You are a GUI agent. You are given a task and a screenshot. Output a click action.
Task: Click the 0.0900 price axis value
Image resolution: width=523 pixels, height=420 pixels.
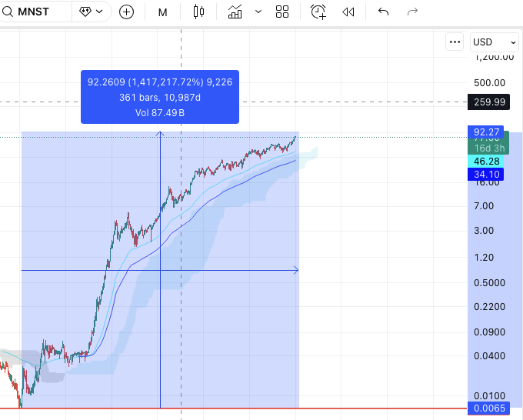[489, 332]
